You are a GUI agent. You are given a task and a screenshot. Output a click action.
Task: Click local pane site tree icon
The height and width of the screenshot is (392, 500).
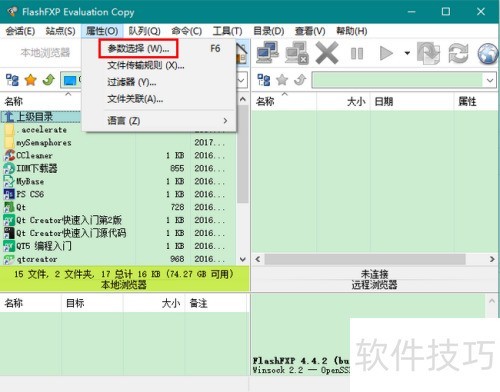click(x=12, y=80)
